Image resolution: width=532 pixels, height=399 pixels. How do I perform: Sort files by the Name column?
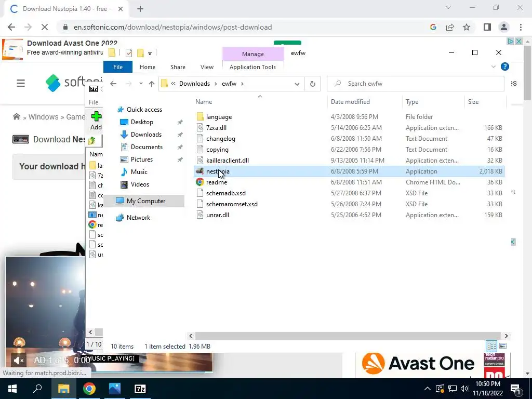(x=204, y=102)
